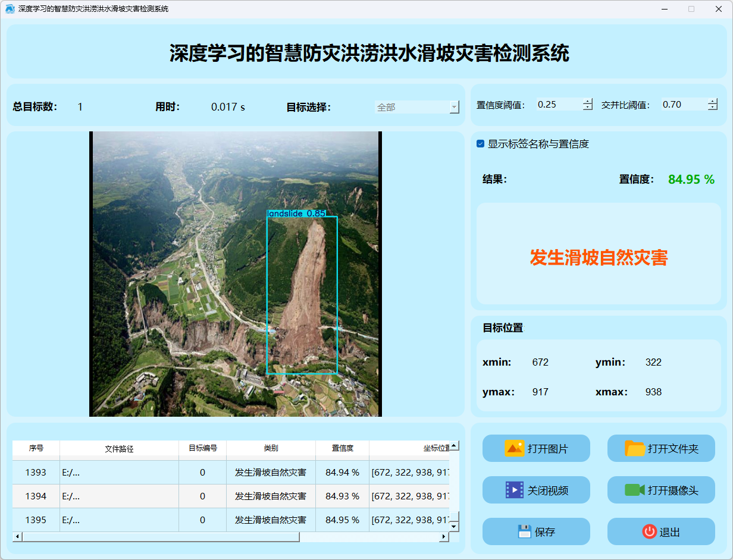
Task: Select the 文件路径 column header
Action: (x=119, y=449)
